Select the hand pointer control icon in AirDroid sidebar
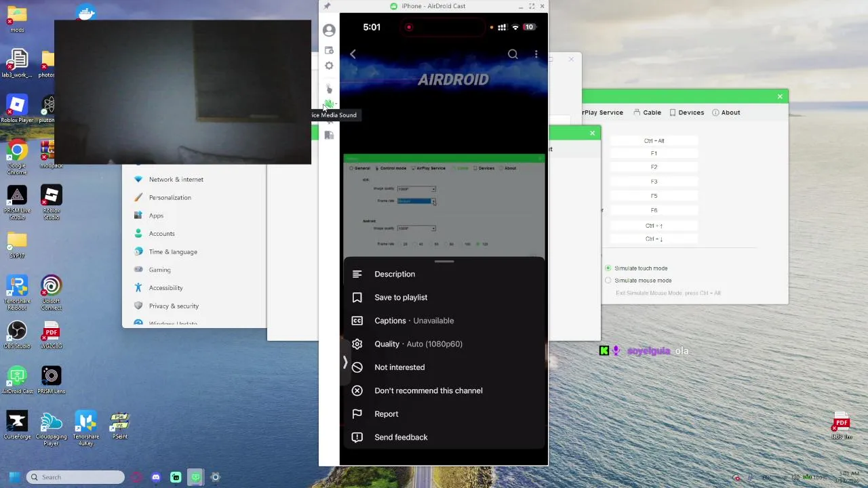 329,89
